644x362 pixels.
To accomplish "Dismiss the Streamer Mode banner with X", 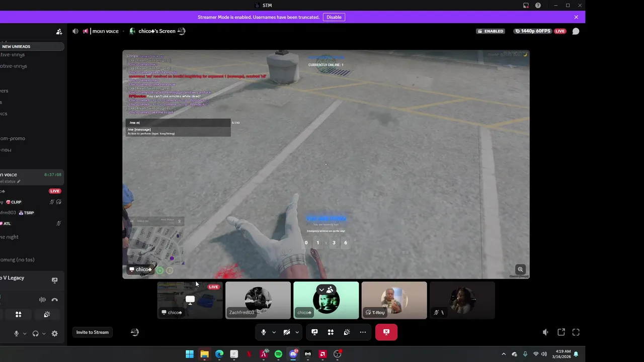I will coord(576,17).
